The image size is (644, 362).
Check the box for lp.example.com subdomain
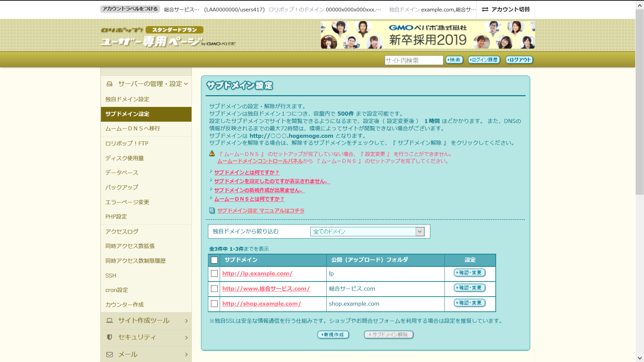click(x=214, y=274)
